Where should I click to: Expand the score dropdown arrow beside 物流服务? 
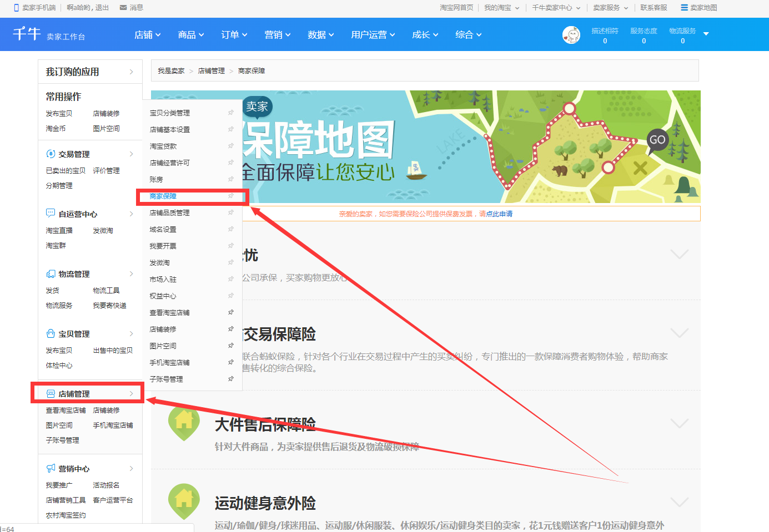pos(706,34)
